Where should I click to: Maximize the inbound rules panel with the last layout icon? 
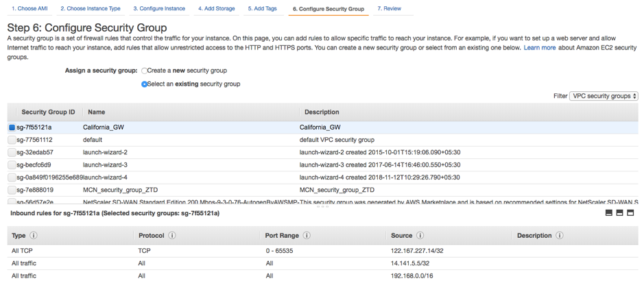coord(630,213)
